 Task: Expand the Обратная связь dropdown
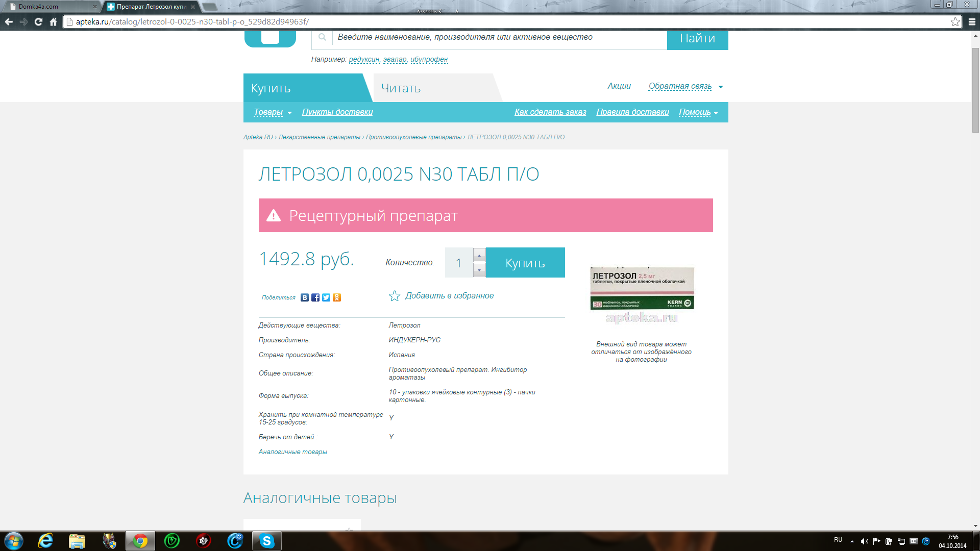(x=686, y=86)
